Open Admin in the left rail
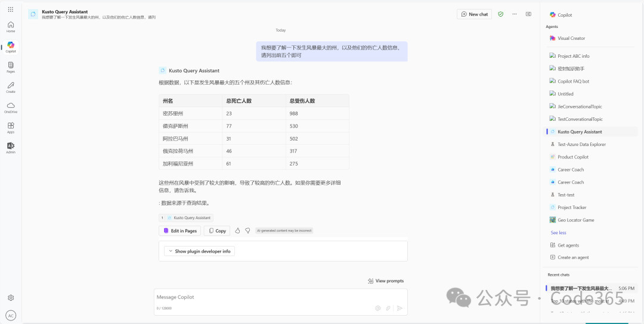Image resolution: width=644 pixels, height=324 pixels. click(x=11, y=148)
